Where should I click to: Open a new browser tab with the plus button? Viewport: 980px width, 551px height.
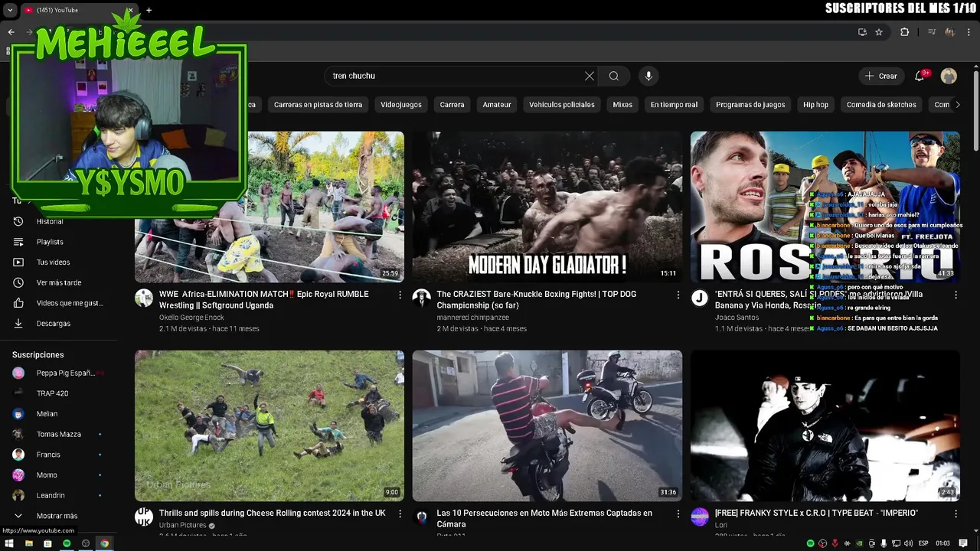tap(149, 10)
